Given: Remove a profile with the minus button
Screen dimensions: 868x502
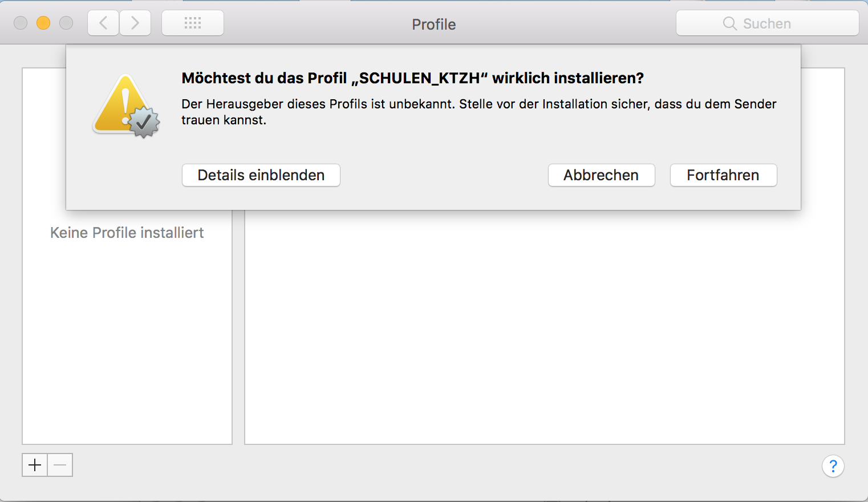Looking at the screenshot, I should click(x=60, y=465).
